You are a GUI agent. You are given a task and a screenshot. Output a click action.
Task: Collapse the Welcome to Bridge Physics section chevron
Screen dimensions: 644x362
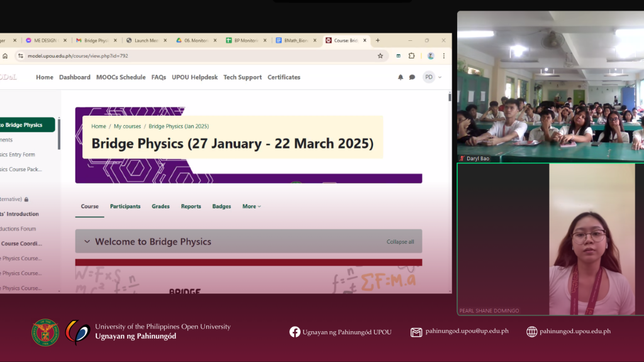click(x=87, y=241)
